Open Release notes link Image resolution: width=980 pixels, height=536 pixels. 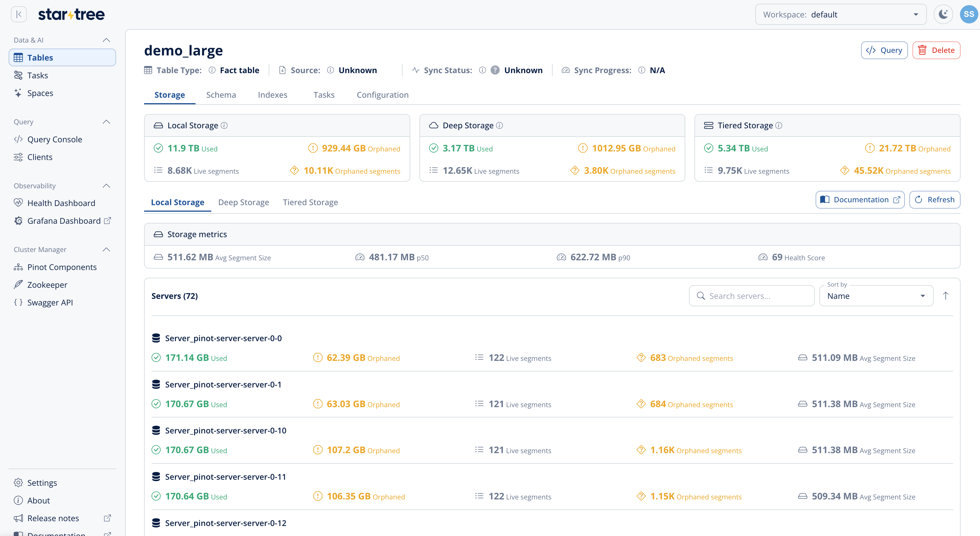62,518
